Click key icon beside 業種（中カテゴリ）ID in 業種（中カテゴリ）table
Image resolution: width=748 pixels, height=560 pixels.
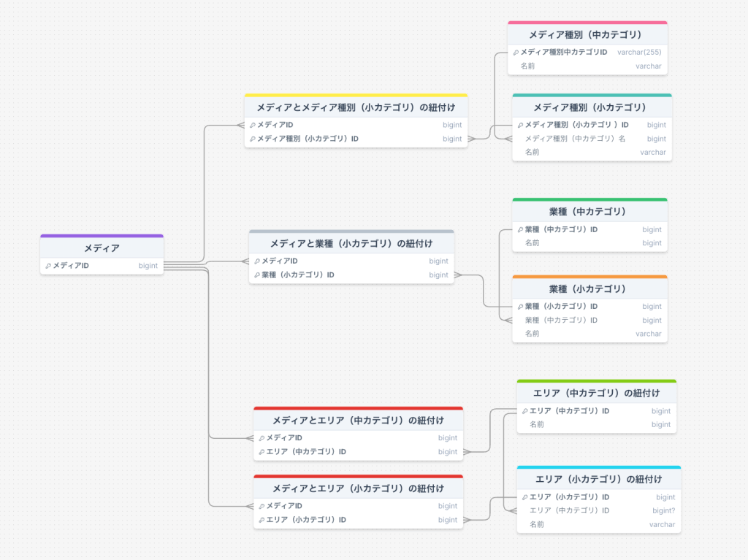(520, 230)
